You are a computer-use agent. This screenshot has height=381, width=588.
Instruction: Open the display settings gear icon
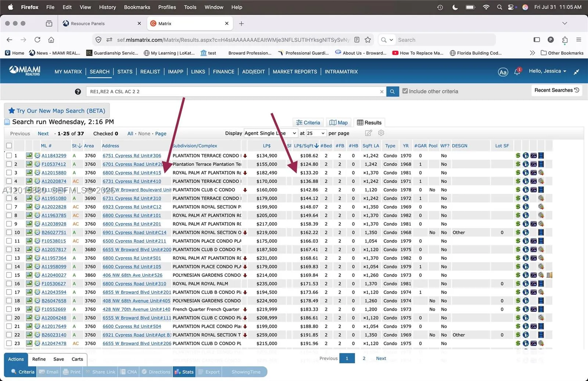(381, 133)
